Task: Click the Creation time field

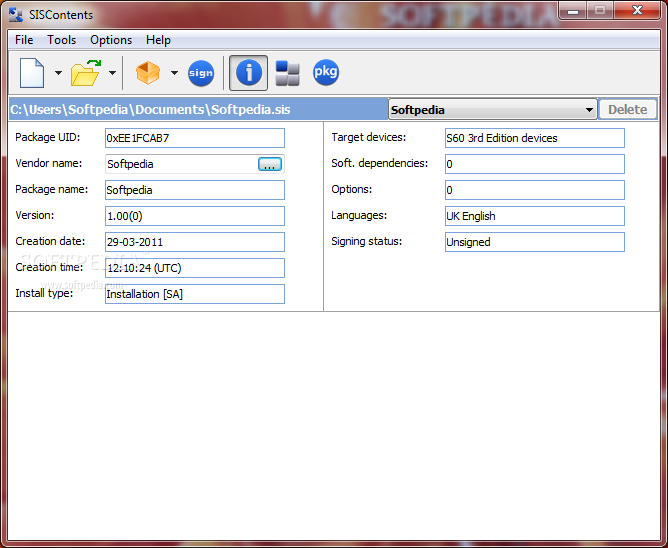Action: coord(195,268)
